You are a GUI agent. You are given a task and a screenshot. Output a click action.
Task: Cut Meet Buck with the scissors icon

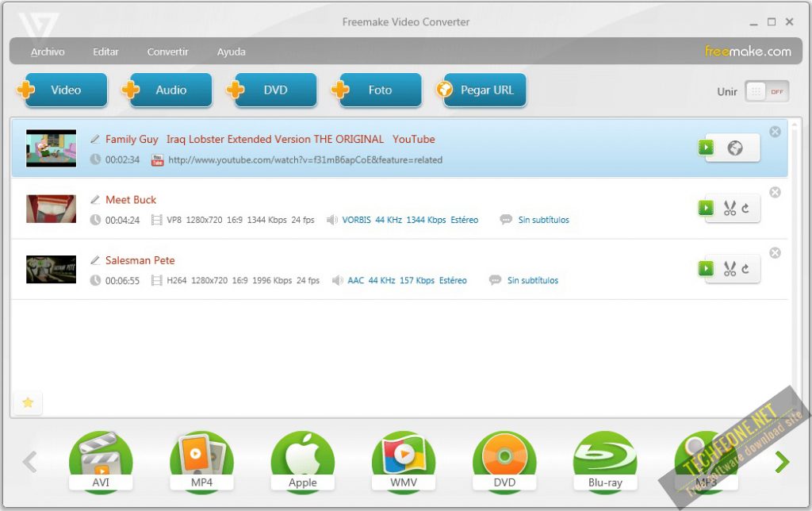(730, 209)
